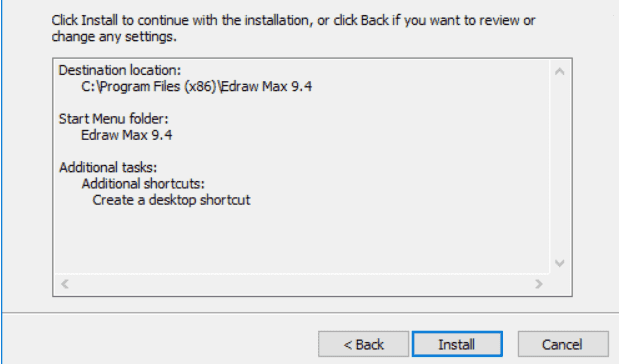Click the Install button to begin installation
Image resolution: width=619 pixels, height=364 pixels.
pos(457,344)
